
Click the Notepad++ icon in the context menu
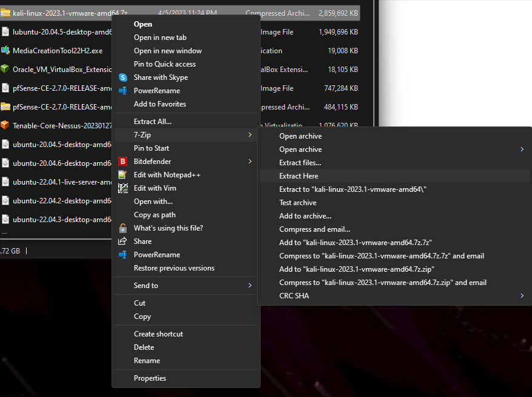click(x=122, y=175)
